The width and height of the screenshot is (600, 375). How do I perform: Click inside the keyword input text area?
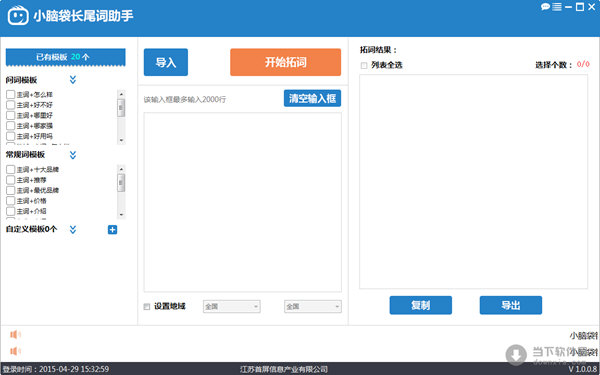[x=243, y=202]
